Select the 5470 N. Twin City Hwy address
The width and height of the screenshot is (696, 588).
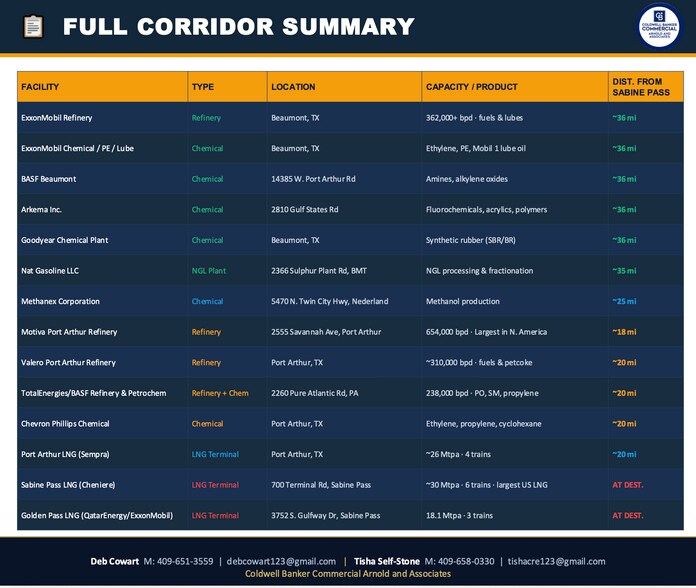[329, 301]
